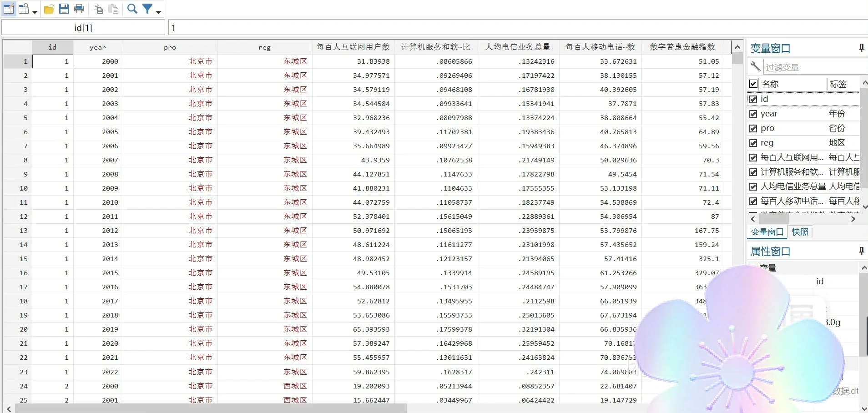Click the data grid horizontal scrollbar thumb

pos(211,408)
